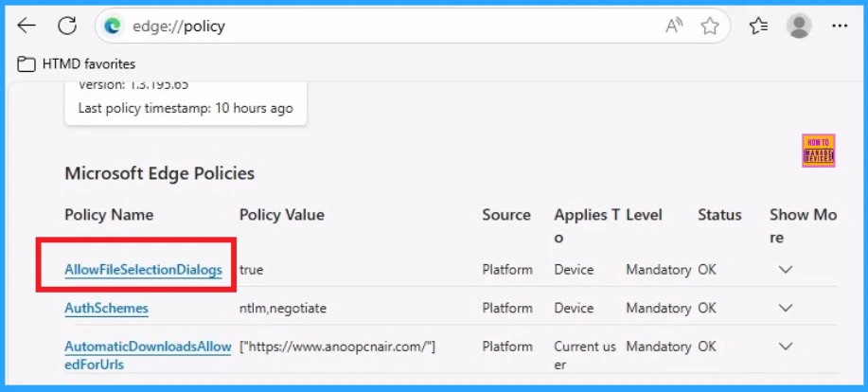Click the Microsoft Edge Policies heading
868x392 pixels.
(159, 173)
